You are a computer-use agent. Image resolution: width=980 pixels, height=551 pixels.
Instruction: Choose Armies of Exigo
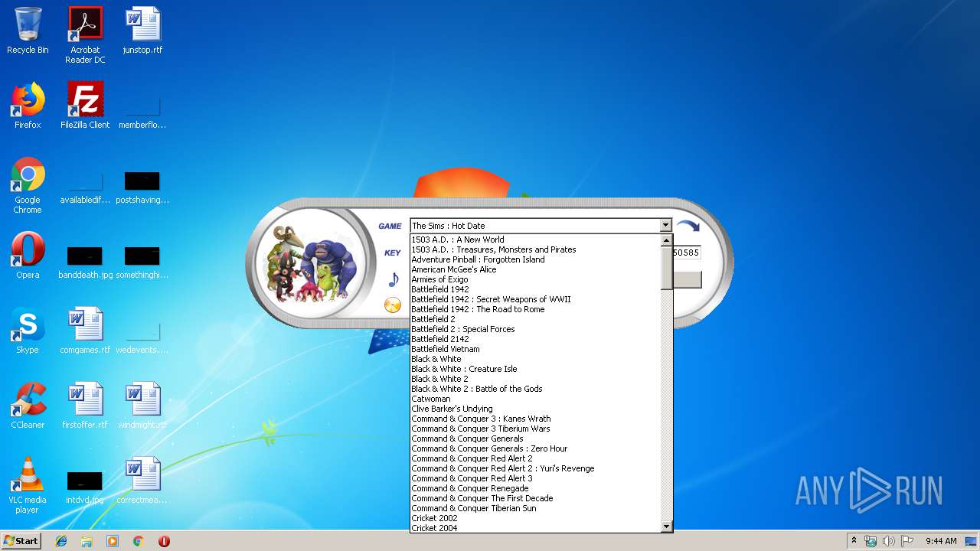pos(535,279)
